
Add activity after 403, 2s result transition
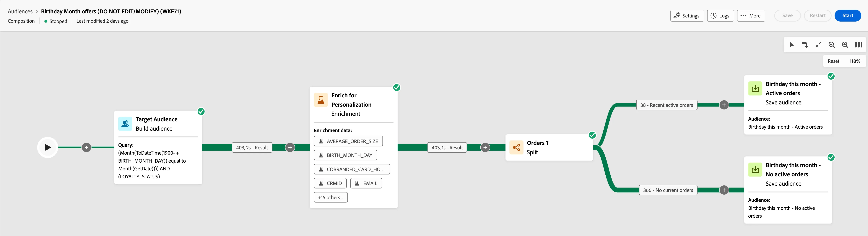[x=290, y=147]
